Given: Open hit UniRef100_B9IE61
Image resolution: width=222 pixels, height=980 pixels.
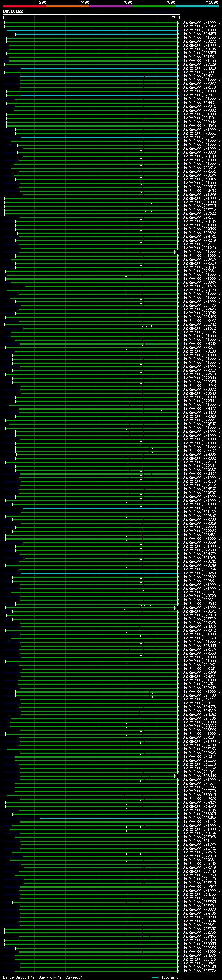Looking at the screenshot, I should click(199, 57).
